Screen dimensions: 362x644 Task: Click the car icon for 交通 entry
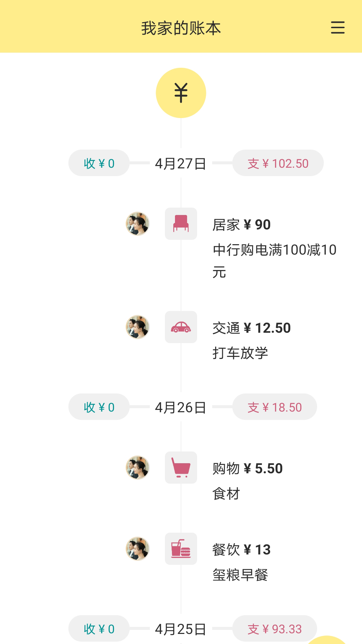point(181,327)
